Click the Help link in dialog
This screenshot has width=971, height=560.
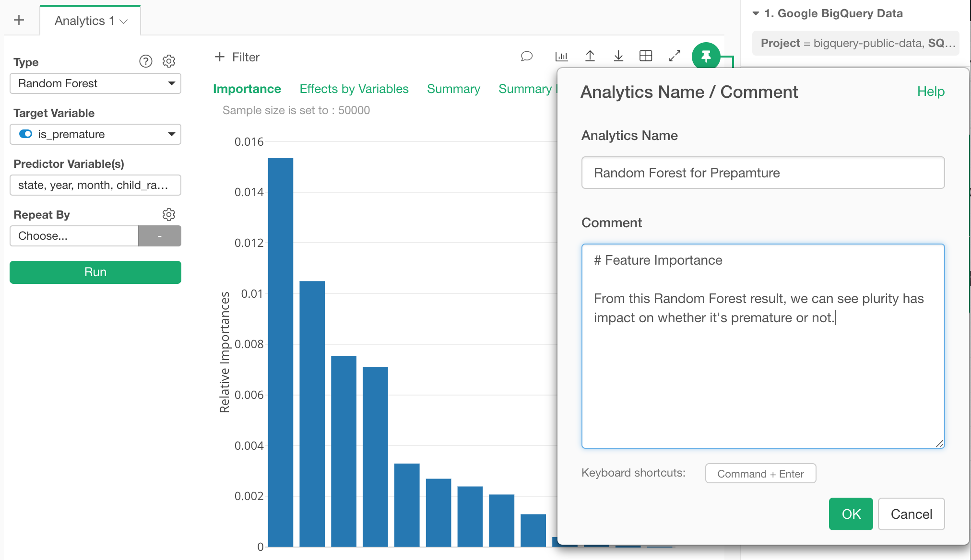click(930, 92)
